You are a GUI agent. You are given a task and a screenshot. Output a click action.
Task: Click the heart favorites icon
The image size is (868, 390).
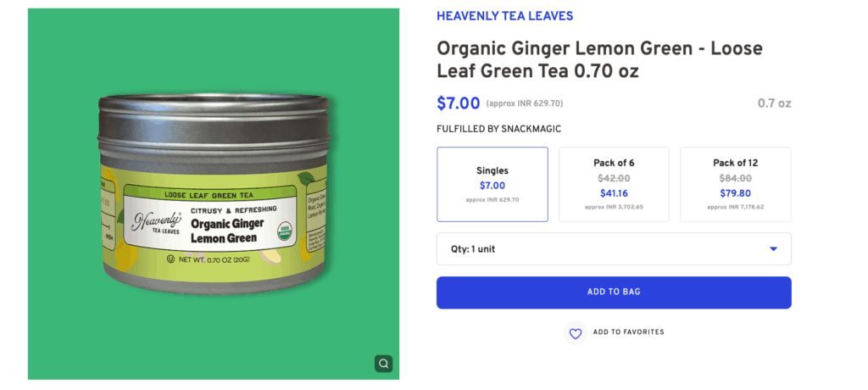pyautogui.click(x=576, y=333)
